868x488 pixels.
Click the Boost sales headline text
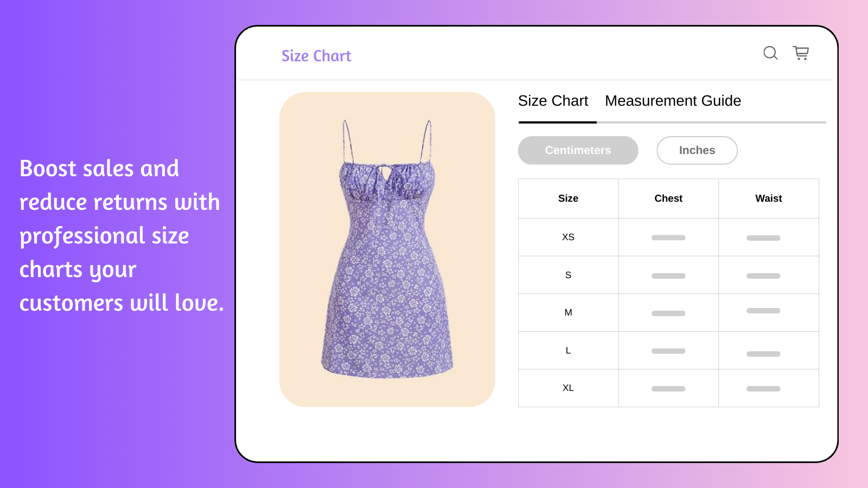click(x=120, y=236)
